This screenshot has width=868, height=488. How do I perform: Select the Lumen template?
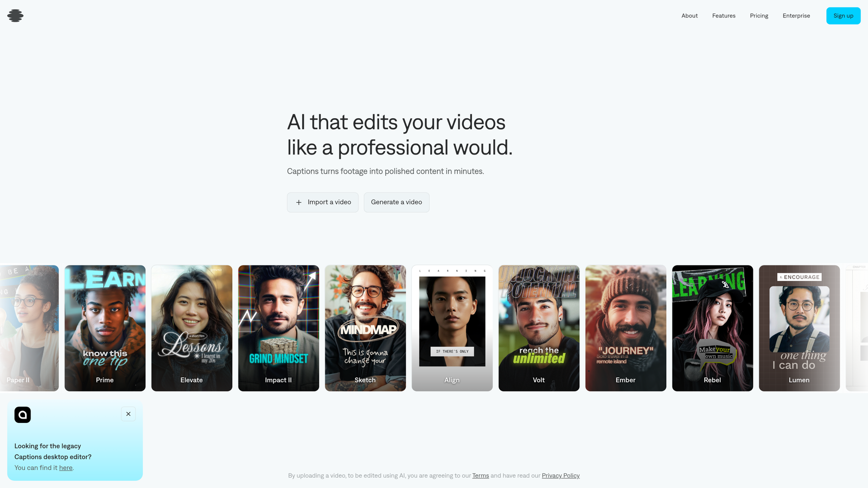pyautogui.click(x=799, y=328)
